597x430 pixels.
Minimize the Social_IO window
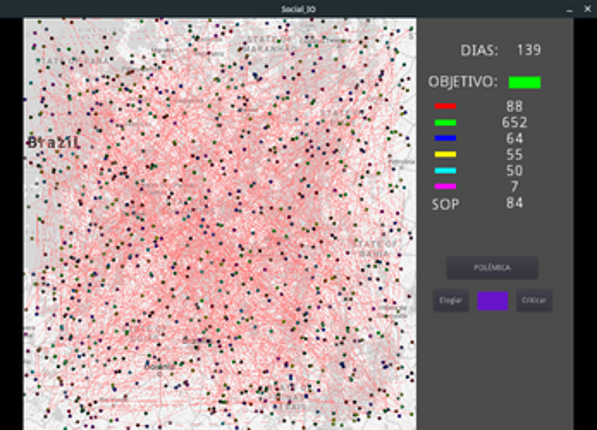point(569,9)
